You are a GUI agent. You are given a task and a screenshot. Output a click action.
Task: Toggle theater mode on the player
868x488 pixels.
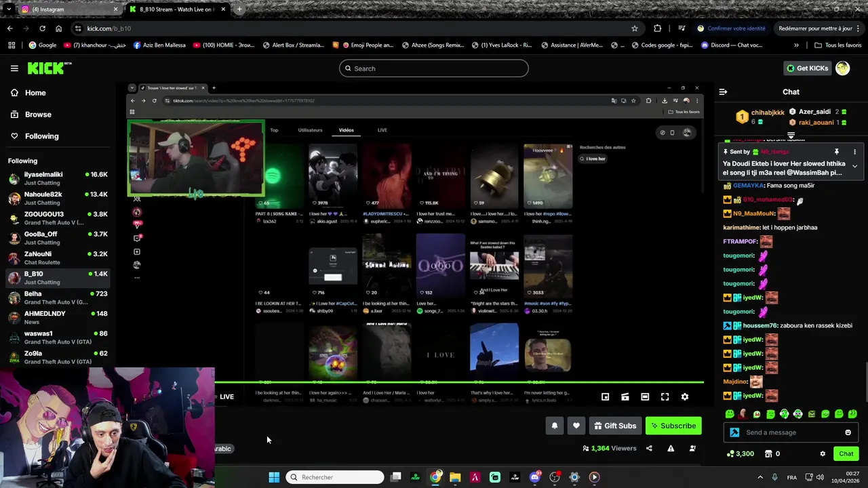(645, 397)
